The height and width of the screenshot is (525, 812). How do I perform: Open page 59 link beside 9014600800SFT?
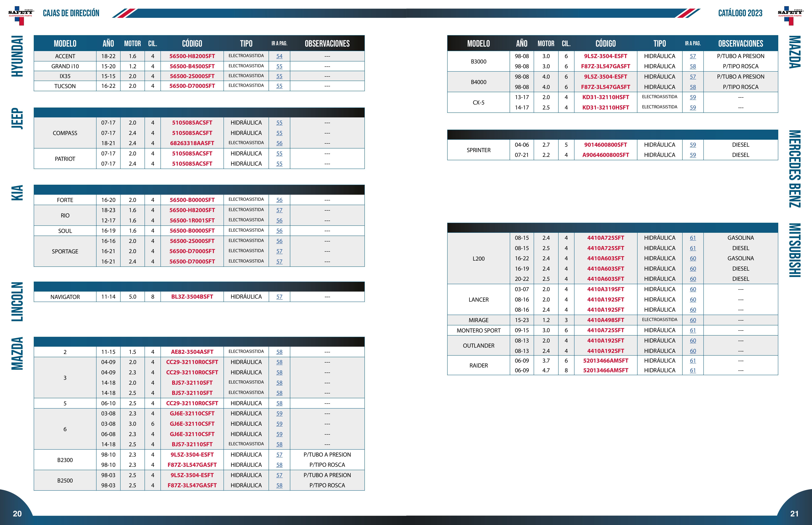click(x=693, y=145)
